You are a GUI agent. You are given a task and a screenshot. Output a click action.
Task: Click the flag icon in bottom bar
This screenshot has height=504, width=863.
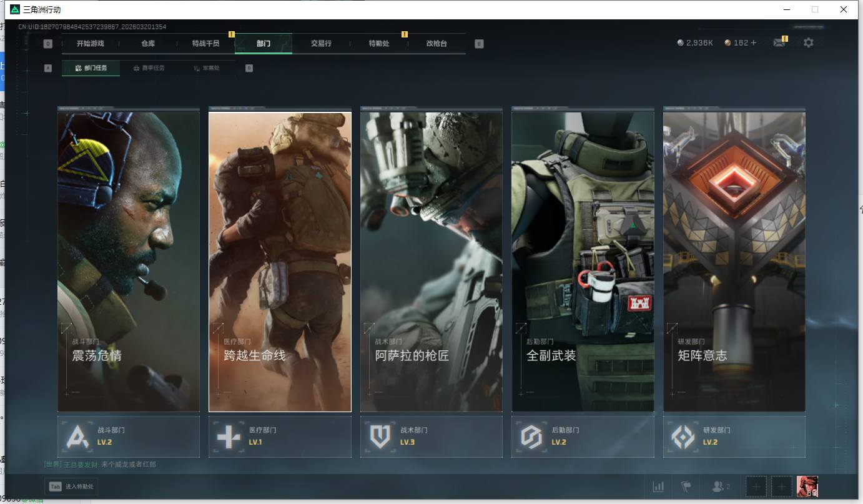point(686,487)
